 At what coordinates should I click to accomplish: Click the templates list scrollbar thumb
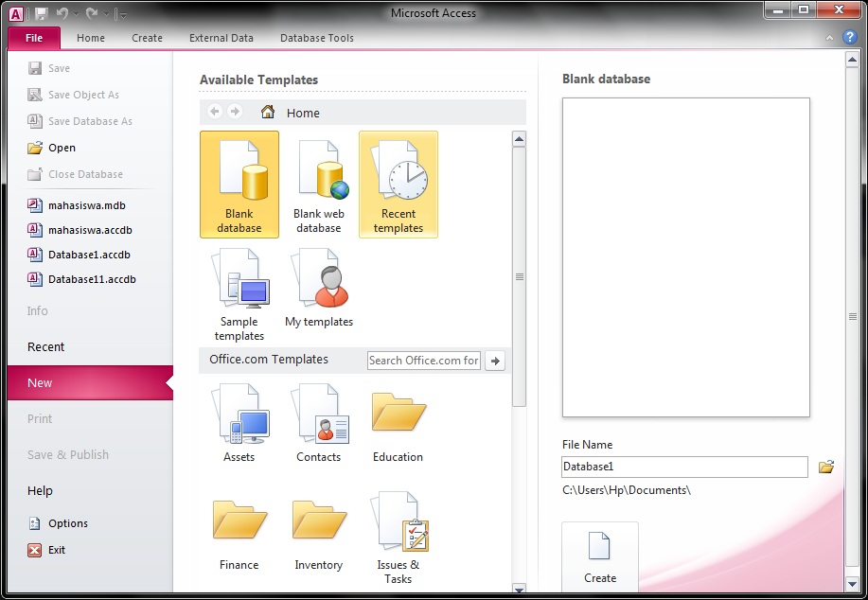520,276
